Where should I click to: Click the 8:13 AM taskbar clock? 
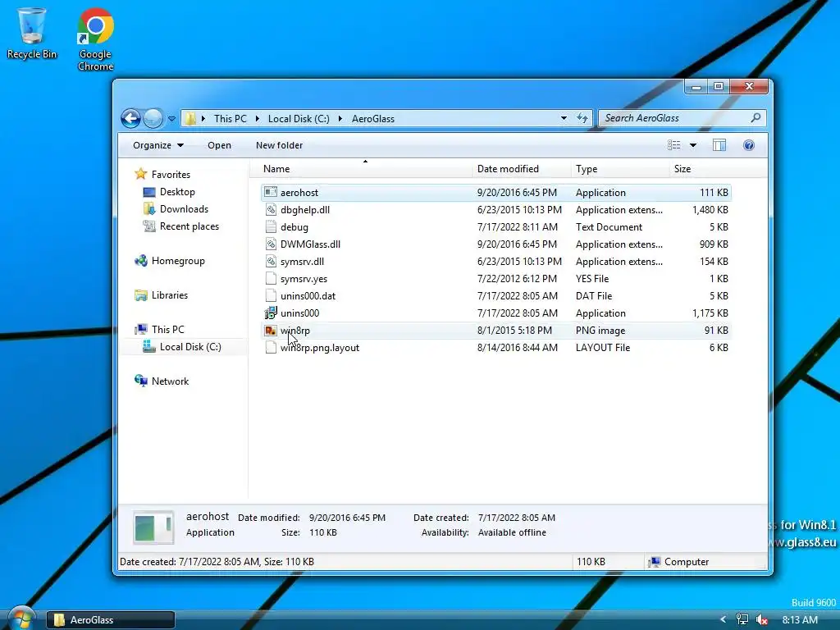tap(800, 620)
